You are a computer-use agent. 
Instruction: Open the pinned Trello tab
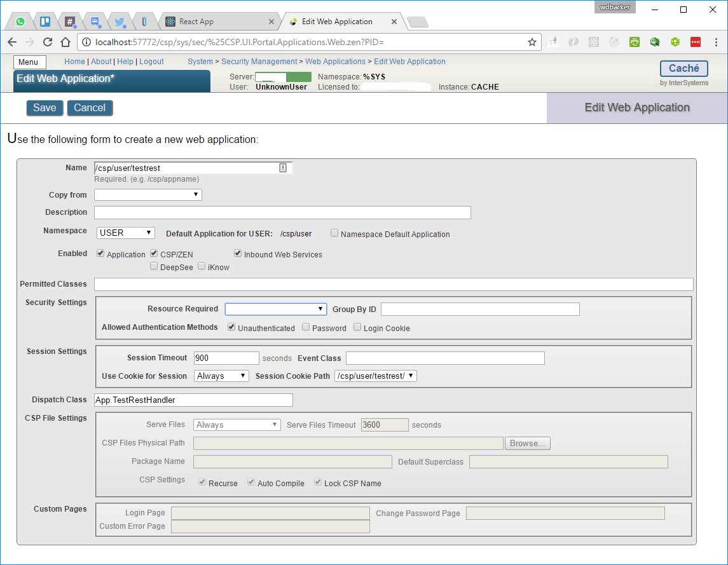tap(45, 22)
